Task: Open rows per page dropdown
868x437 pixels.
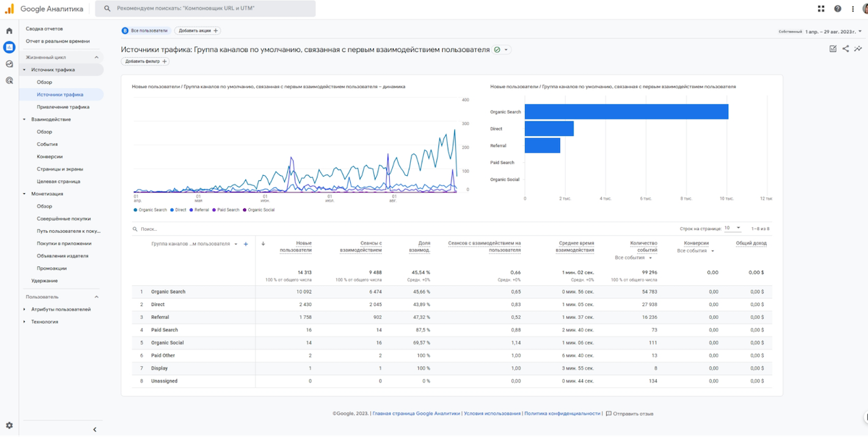Action: coord(733,228)
